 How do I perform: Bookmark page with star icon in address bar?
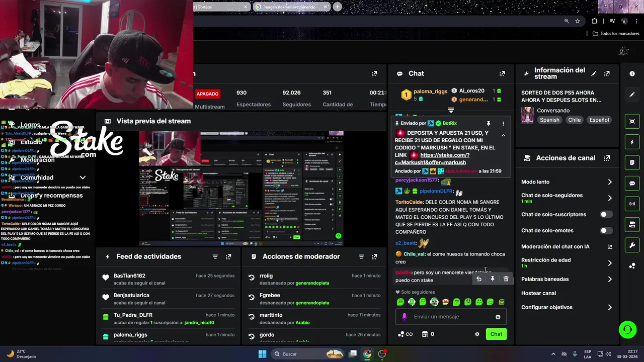[x=578, y=21]
